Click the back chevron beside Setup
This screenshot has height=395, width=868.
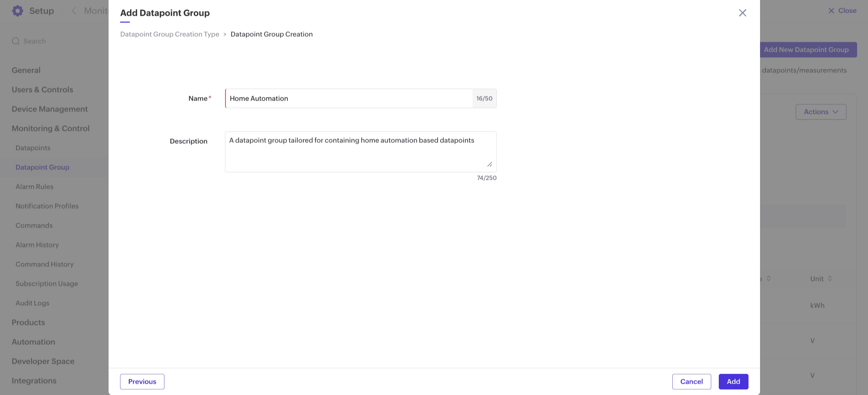[75, 11]
